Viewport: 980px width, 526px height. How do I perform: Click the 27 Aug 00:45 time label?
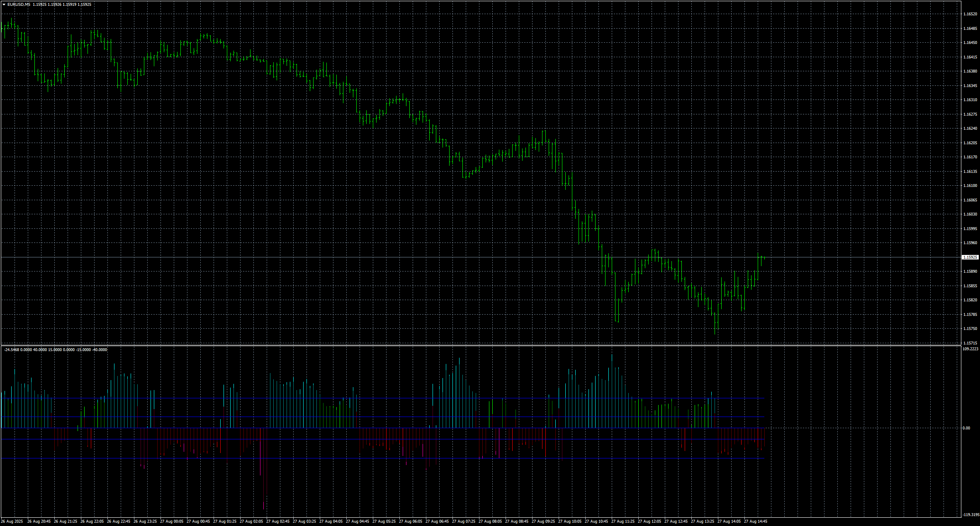click(198, 521)
